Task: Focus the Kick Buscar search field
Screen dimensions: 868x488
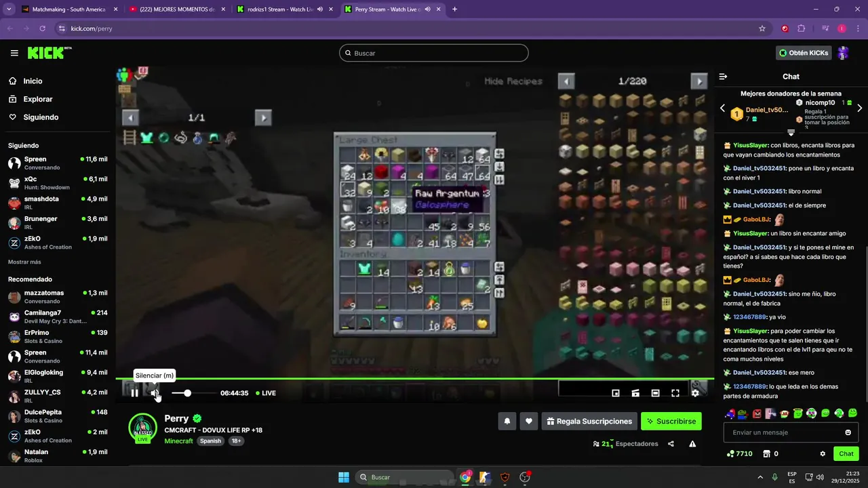Action: click(x=434, y=53)
